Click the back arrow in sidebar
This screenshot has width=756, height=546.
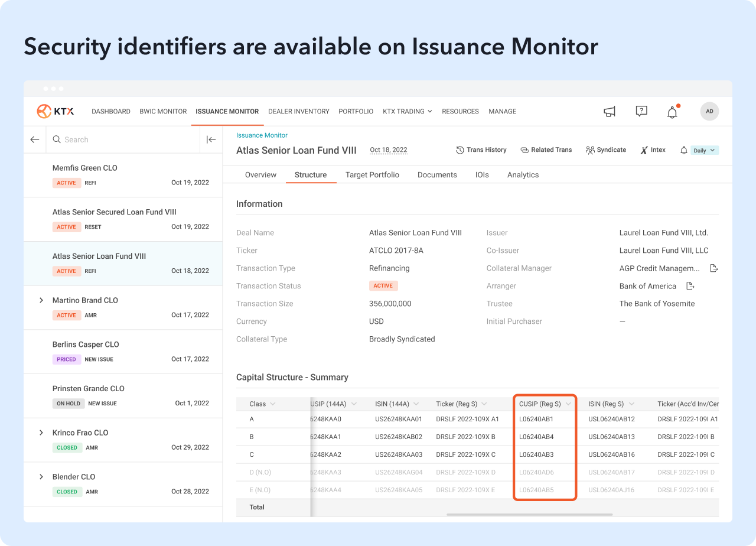click(35, 139)
